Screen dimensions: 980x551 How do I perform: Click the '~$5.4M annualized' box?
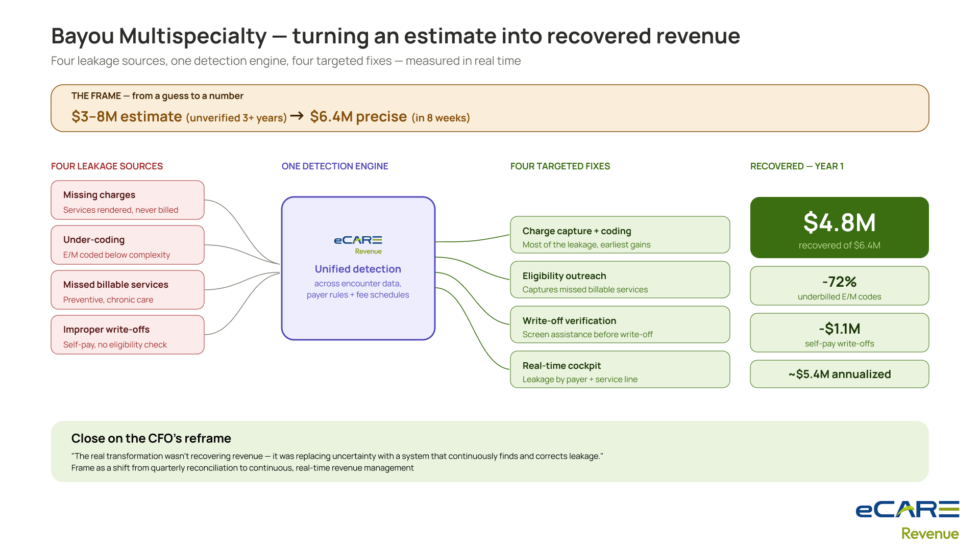(x=840, y=374)
